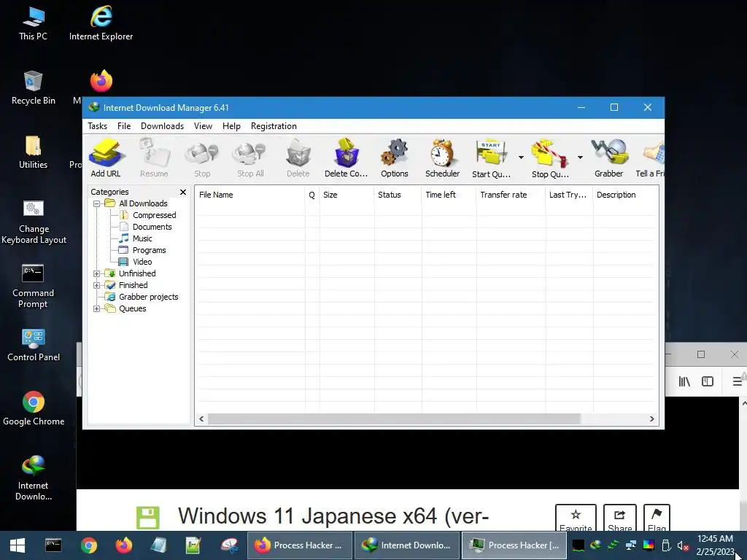The width and height of the screenshot is (747, 560).
Task: Click the Stop Queue icon
Action: pyautogui.click(x=550, y=158)
